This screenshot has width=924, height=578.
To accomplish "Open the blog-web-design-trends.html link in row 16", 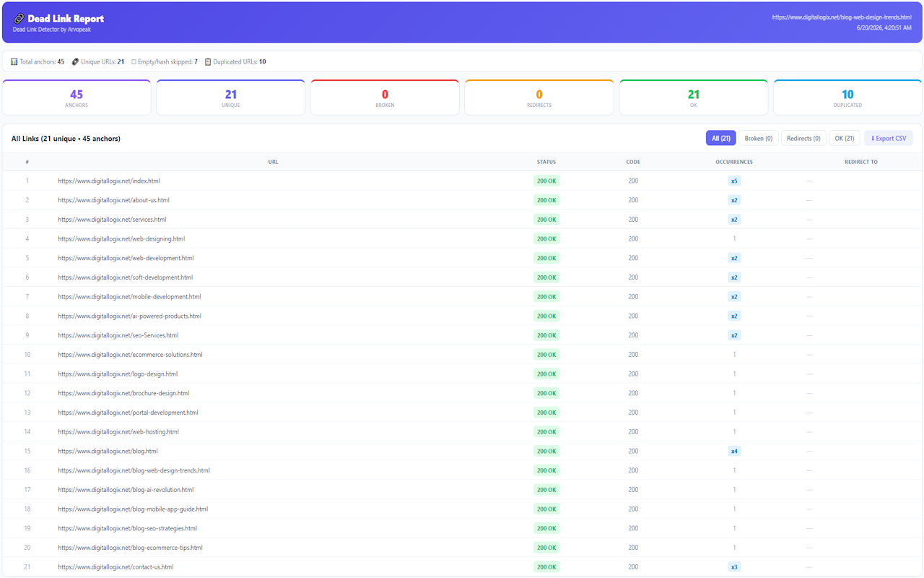I will coord(134,470).
